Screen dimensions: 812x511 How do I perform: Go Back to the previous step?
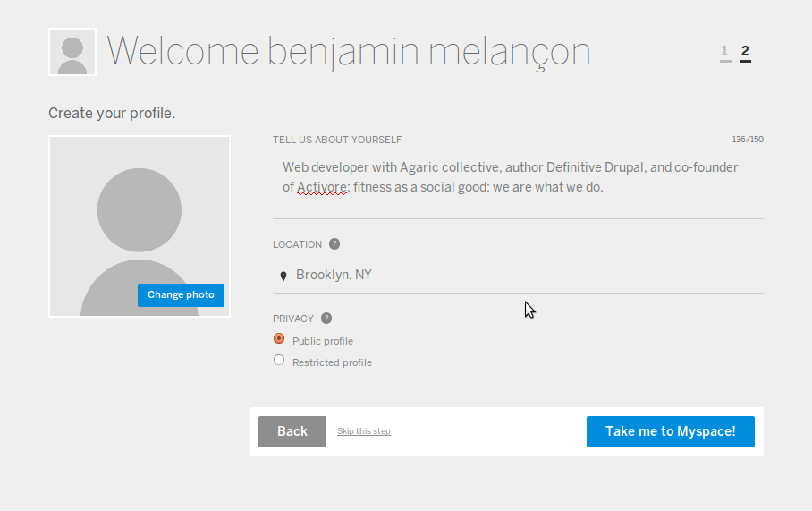point(292,431)
